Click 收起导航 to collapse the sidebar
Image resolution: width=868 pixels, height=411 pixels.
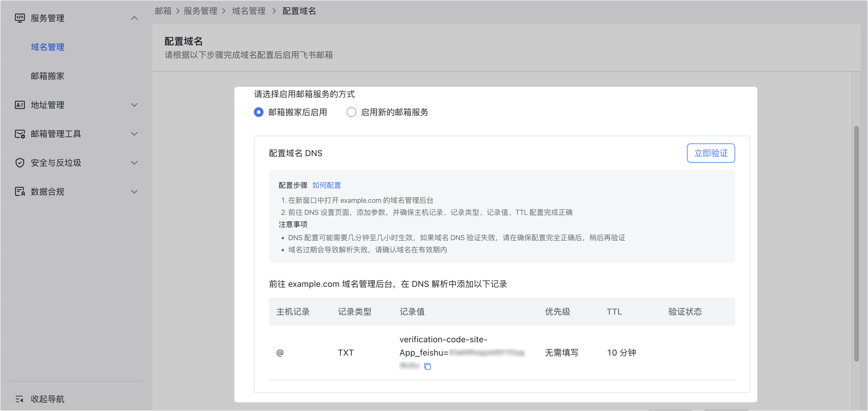48,399
